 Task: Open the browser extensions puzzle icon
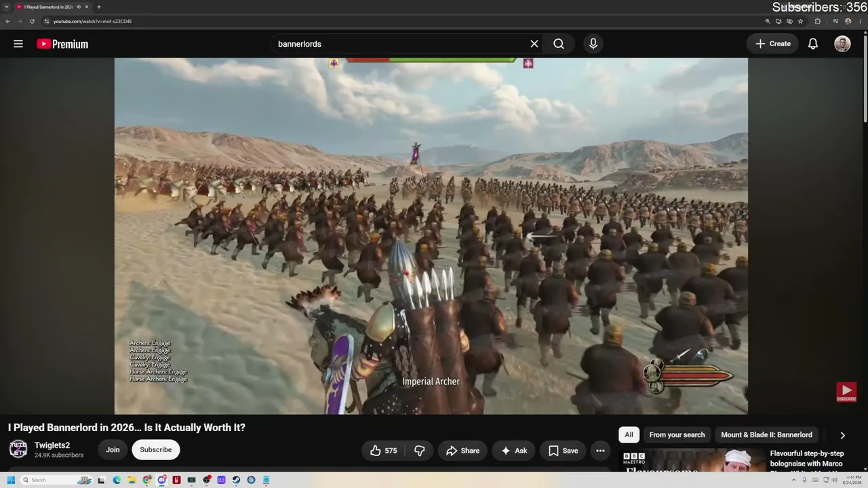point(817,21)
